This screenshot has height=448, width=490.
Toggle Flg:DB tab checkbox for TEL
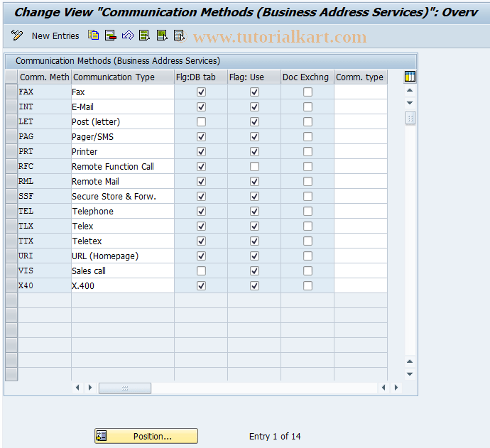tap(201, 211)
